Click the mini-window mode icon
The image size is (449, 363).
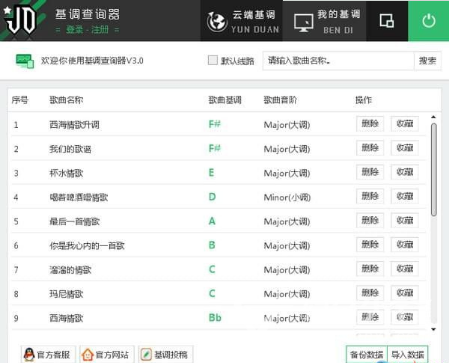pos(387,21)
